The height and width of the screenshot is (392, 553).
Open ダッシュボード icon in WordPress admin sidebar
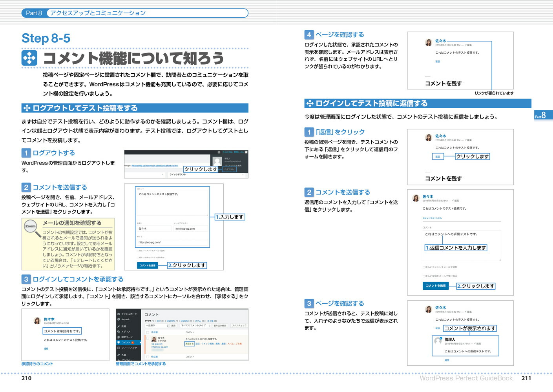(x=119, y=314)
